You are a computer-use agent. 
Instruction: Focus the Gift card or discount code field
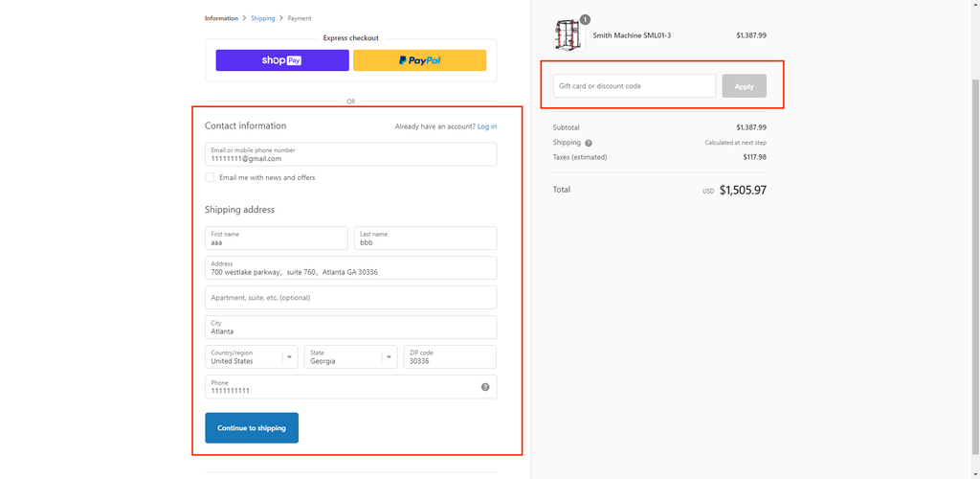tap(634, 86)
